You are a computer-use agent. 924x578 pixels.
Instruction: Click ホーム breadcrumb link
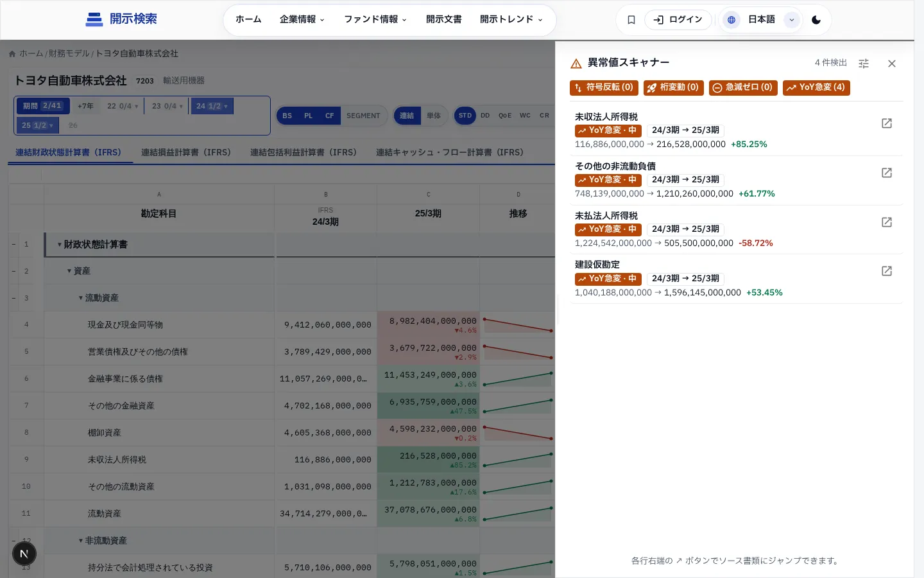[31, 54]
